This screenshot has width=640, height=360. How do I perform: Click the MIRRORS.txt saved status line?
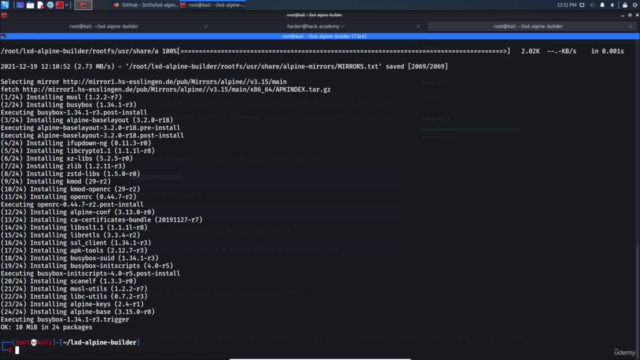[224, 67]
